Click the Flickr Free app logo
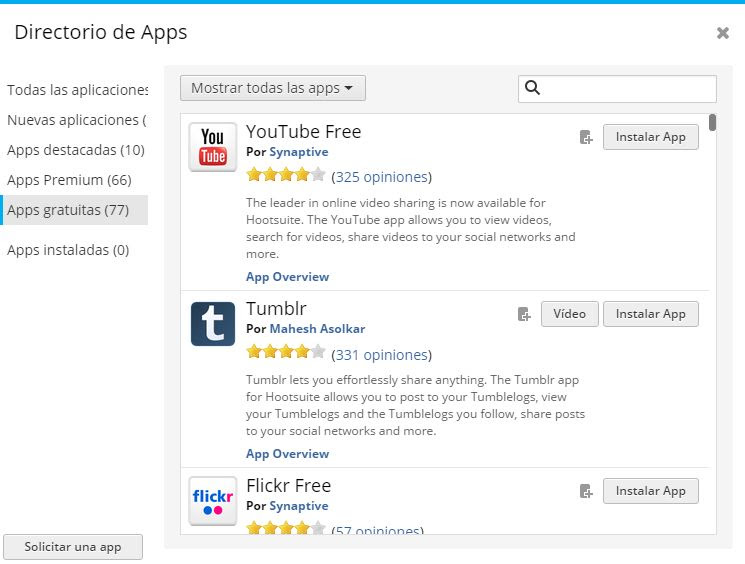745x564 pixels. [x=212, y=501]
